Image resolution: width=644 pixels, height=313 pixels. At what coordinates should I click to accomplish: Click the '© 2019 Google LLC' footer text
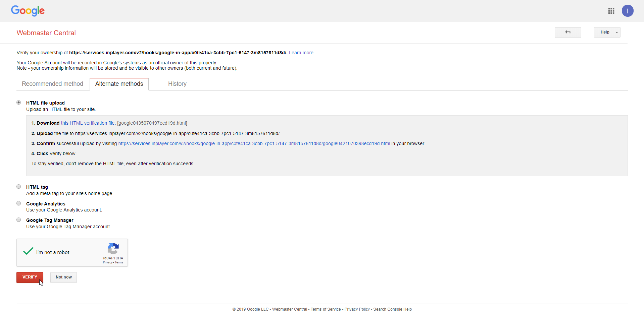(x=250, y=309)
